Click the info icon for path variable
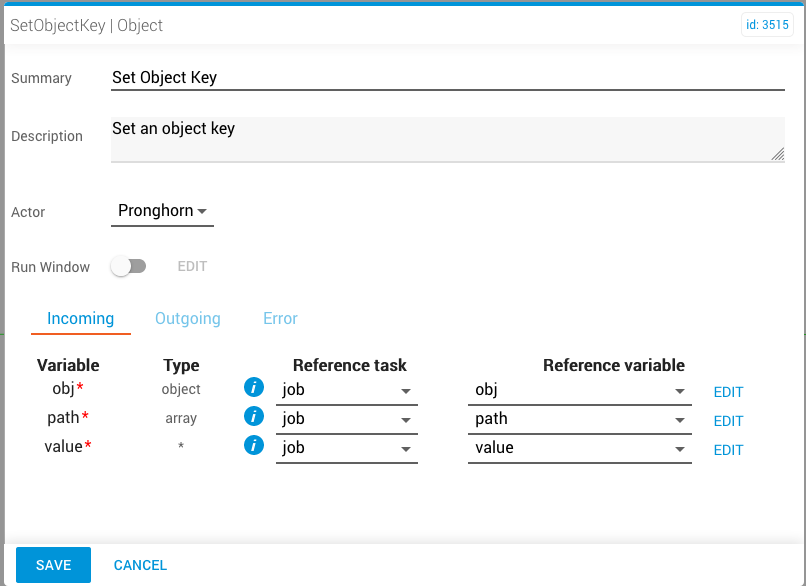 pyautogui.click(x=254, y=417)
